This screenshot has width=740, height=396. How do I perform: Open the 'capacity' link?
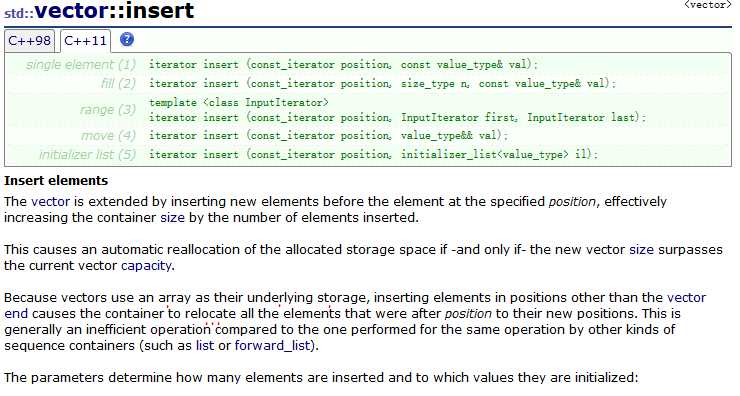click(x=146, y=266)
